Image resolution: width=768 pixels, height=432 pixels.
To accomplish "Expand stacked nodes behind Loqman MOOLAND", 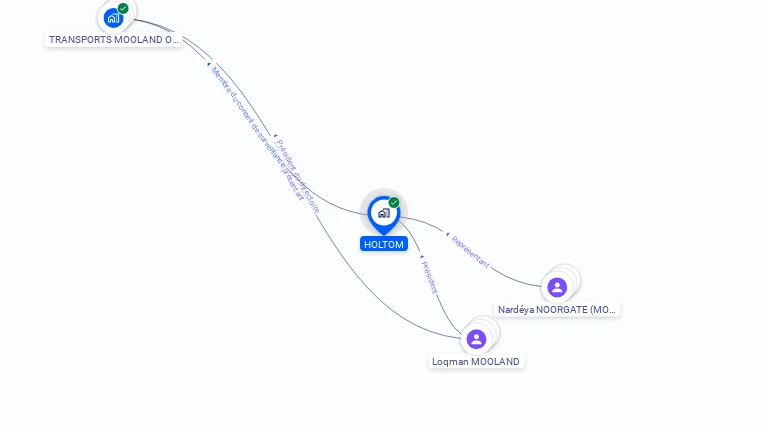I will coord(490,327).
